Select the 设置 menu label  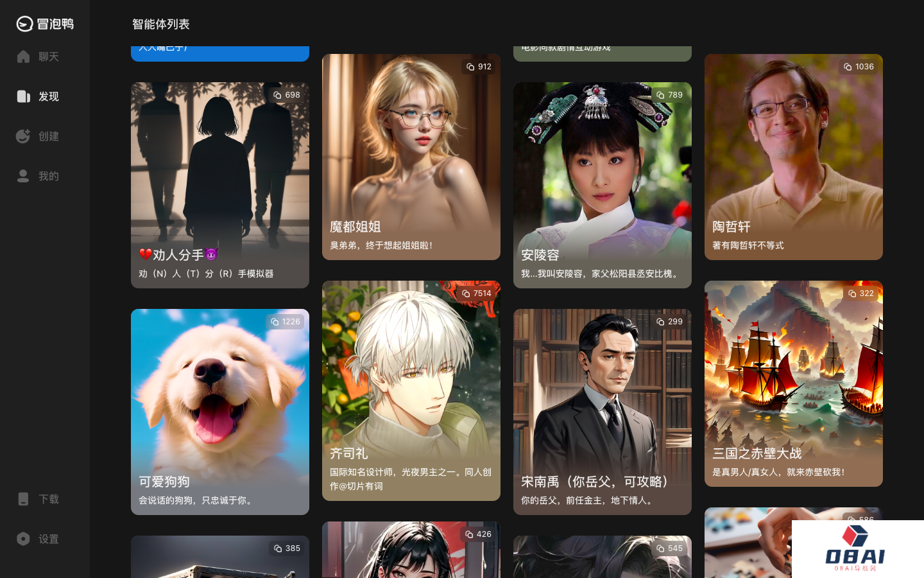tap(49, 539)
